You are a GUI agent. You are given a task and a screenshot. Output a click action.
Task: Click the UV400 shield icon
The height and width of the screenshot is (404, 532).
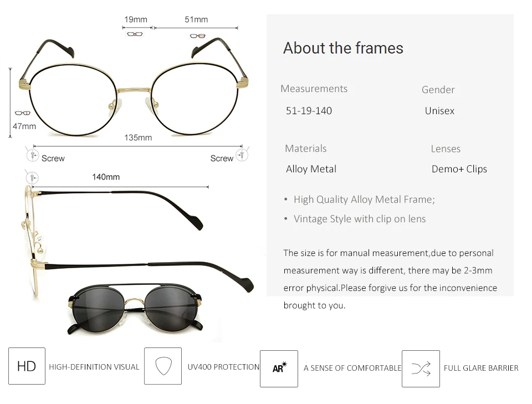pyautogui.click(x=163, y=366)
